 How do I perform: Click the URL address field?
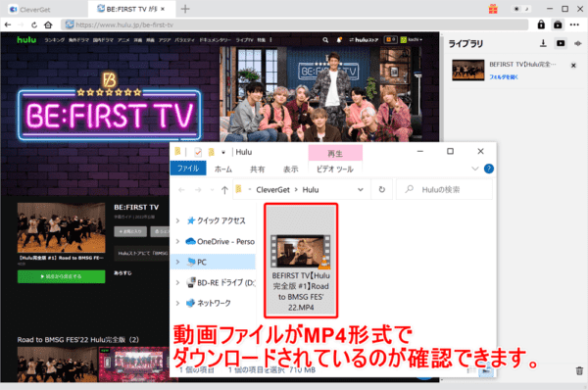point(295,24)
